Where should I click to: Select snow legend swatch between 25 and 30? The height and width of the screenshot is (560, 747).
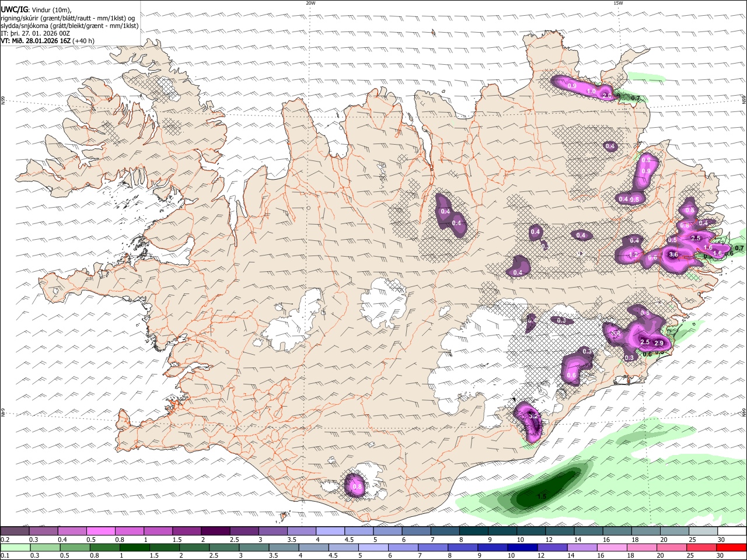click(x=704, y=531)
